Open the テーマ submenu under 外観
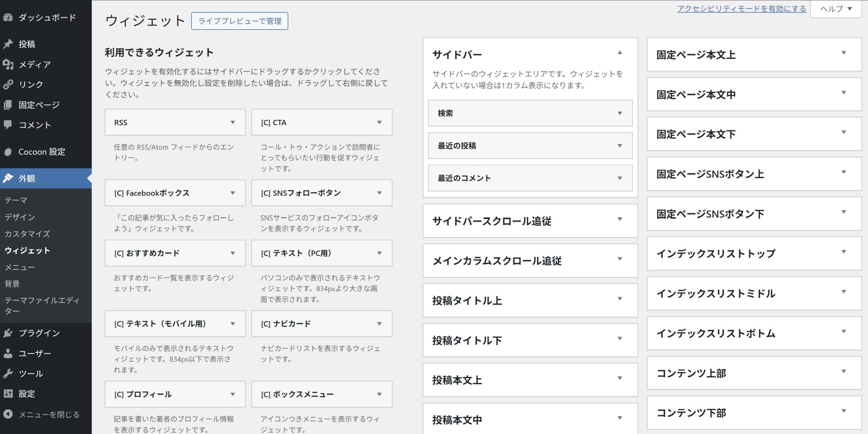 click(x=16, y=200)
